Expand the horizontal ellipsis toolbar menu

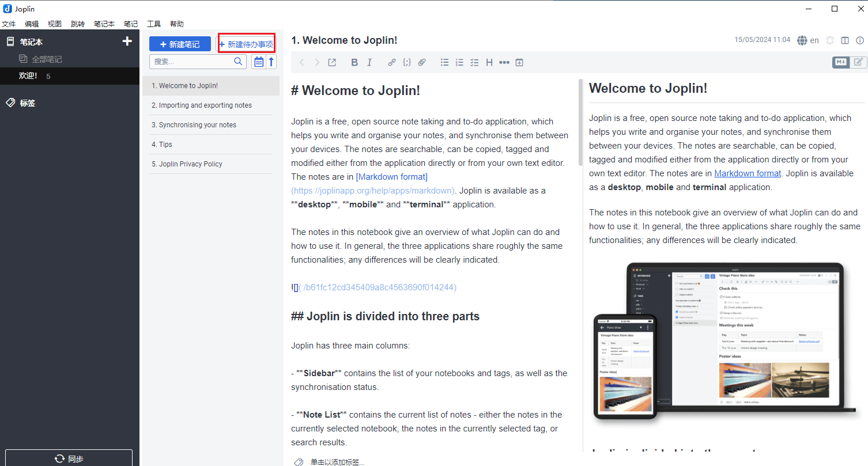pos(504,63)
